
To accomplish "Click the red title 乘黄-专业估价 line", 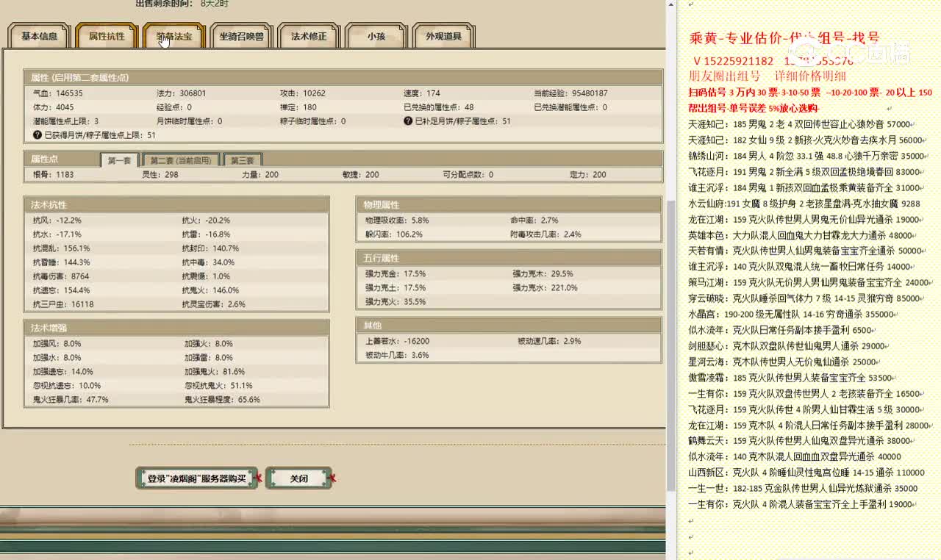I will (784, 37).
